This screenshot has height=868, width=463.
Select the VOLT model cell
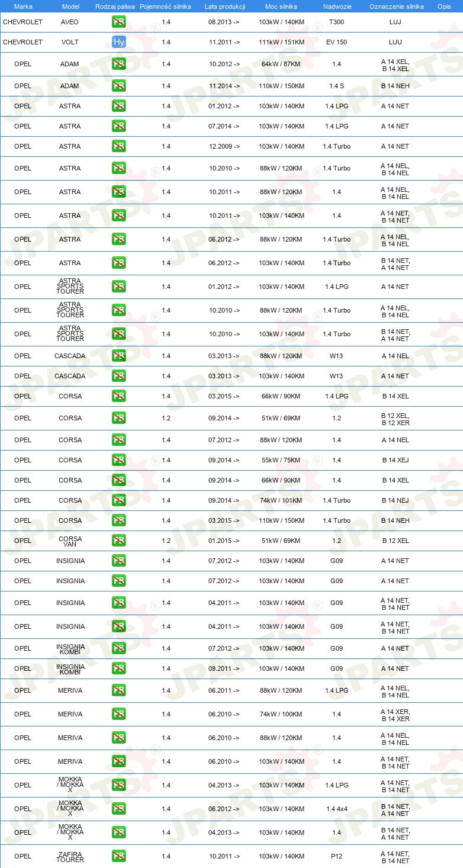point(70,42)
